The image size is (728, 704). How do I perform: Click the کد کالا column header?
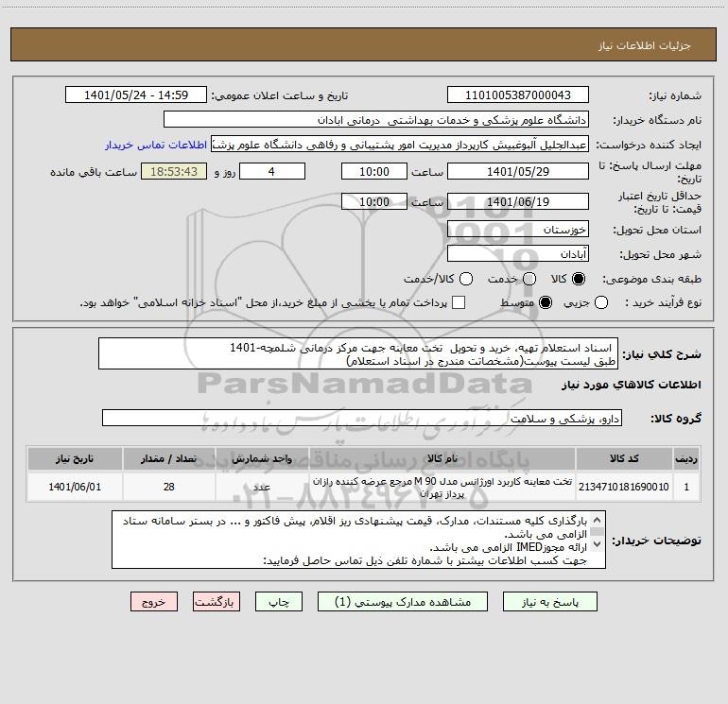tap(624, 458)
